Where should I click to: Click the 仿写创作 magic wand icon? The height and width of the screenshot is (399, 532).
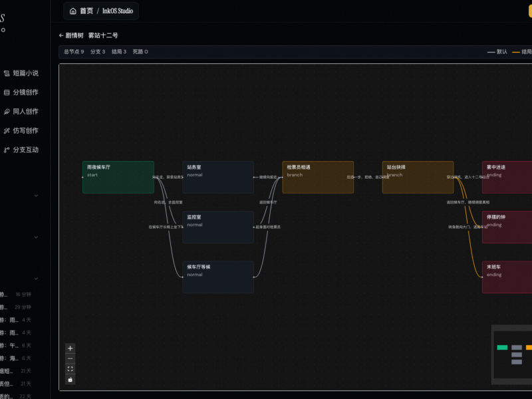7,130
